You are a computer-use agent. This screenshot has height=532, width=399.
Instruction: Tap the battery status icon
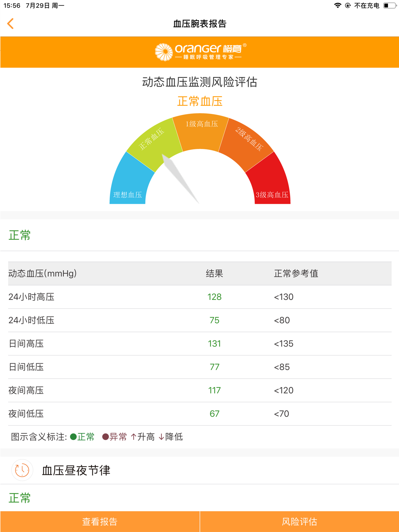390,5
